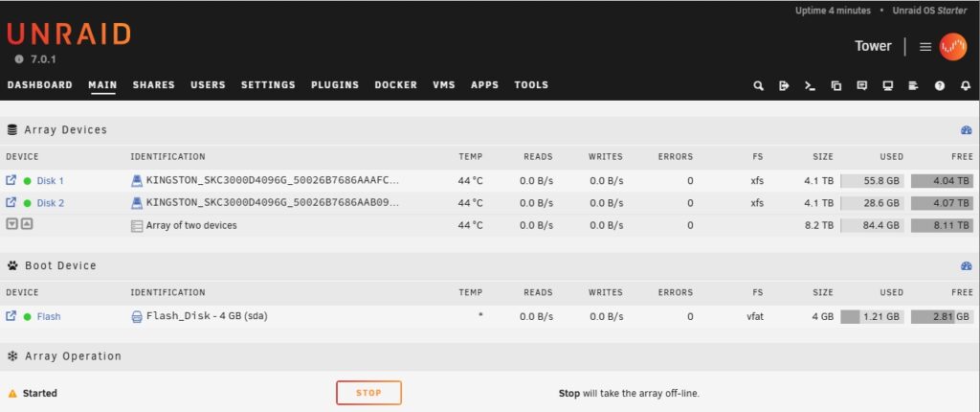Viewport: 980px width, 412px height.
Task: Open the feedback icon in header
Action: point(862,86)
